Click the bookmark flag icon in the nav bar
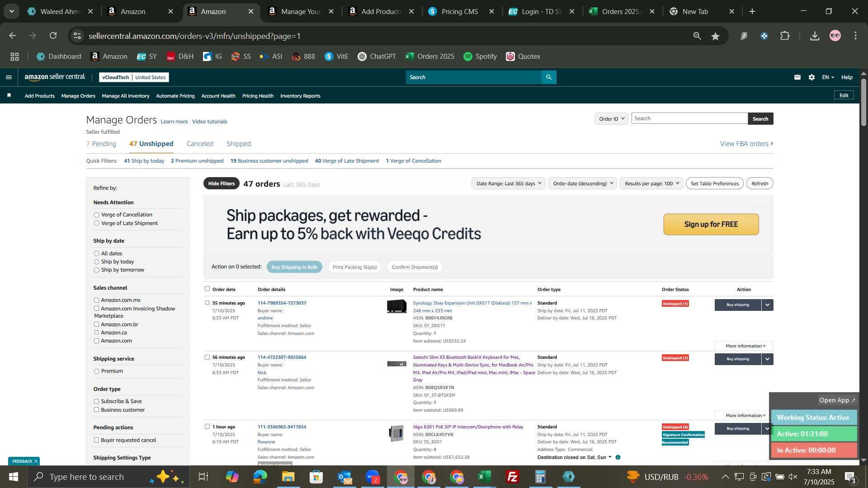This screenshot has width=868, height=488. 9,95
